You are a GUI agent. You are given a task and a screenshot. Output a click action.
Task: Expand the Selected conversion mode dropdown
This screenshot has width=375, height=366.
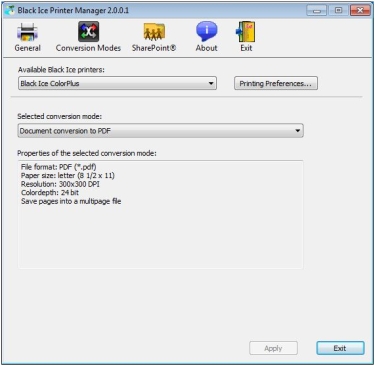tap(160, 131)
